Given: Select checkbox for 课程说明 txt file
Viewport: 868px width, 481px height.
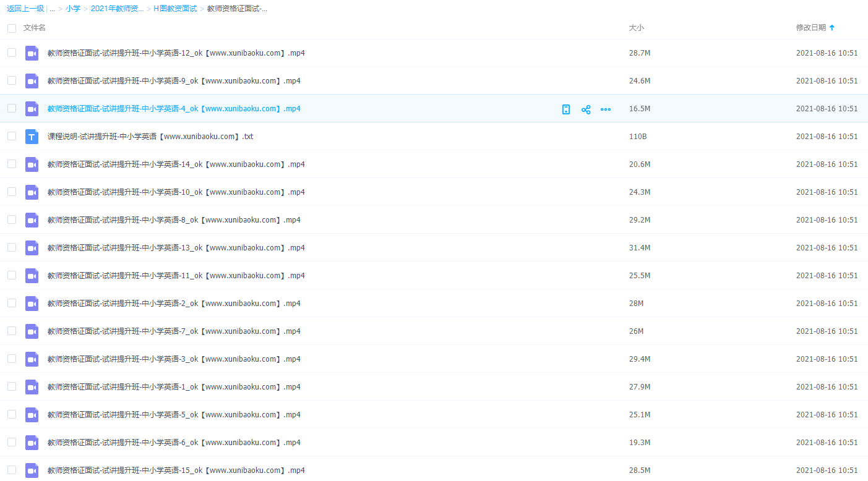Looking at the screenshot, I should click(12, 136).
